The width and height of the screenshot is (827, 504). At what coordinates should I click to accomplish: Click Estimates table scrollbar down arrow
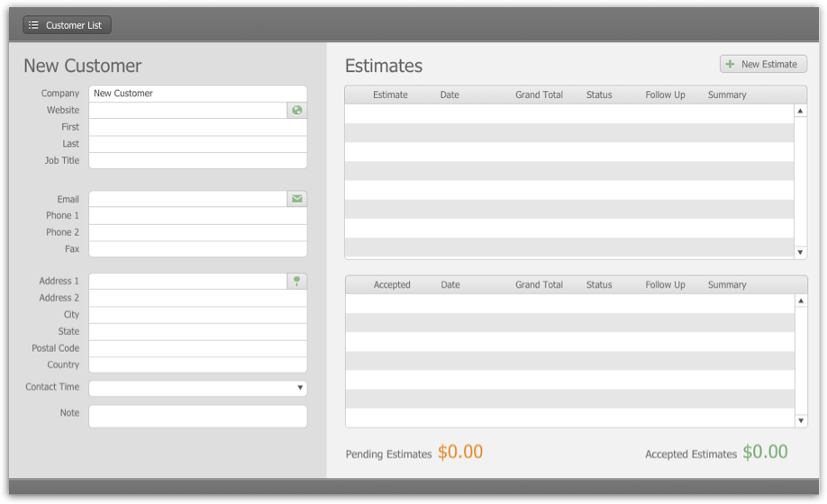point(800,252)
